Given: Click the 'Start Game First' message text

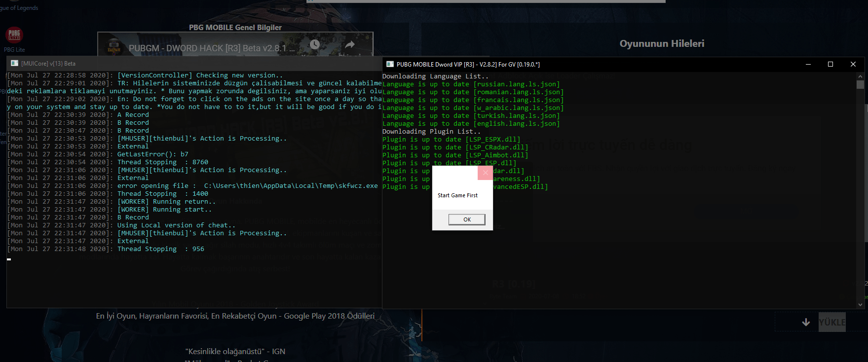Looking at the screenshot, I should tap(457, 195).
